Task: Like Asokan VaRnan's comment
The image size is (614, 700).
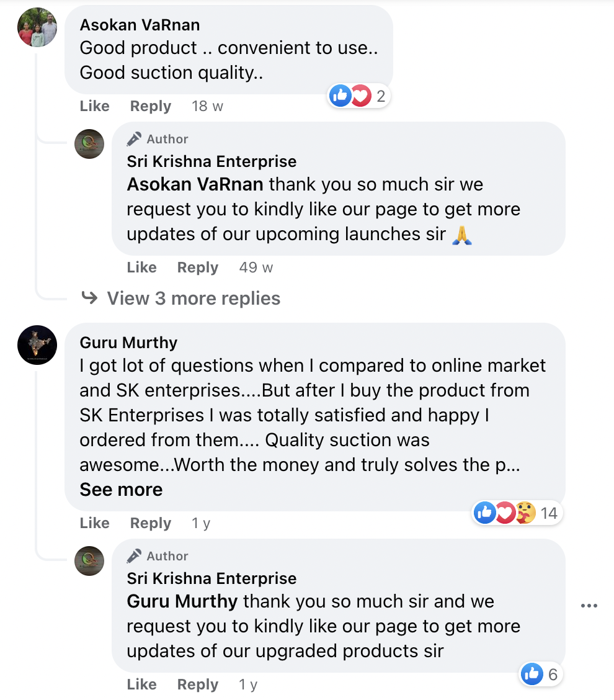Action: (94, 106)
